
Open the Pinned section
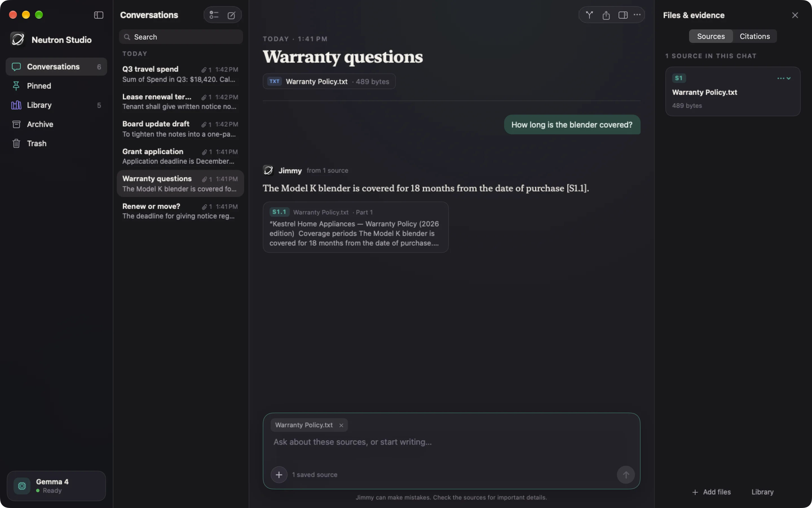tap(56, 86)
